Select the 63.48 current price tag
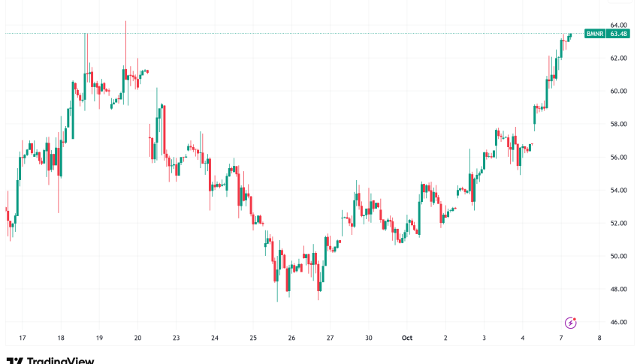Screen dimensions: 640x364 point(620,33)
